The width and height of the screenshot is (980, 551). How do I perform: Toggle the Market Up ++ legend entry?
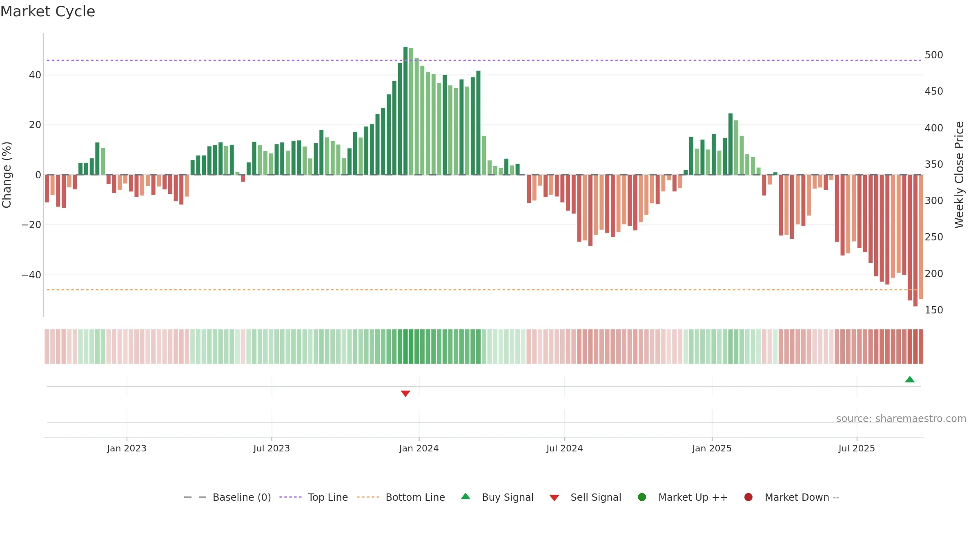pyautogui.click(x=683, y=497)
